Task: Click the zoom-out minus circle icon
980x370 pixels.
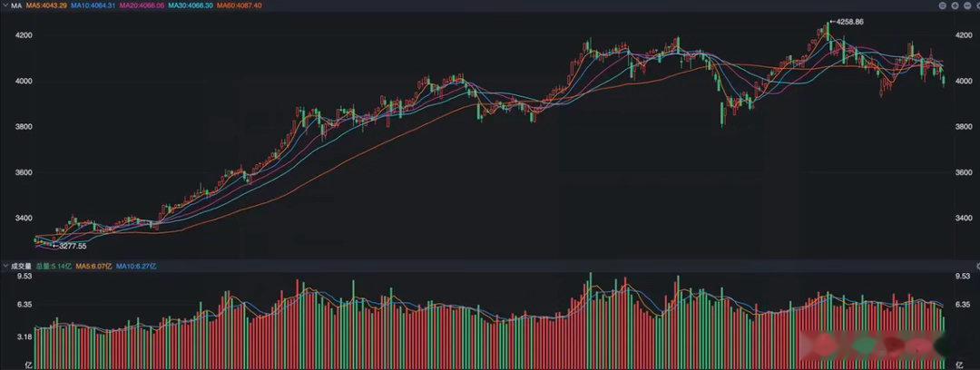Action: pos(967,5)
